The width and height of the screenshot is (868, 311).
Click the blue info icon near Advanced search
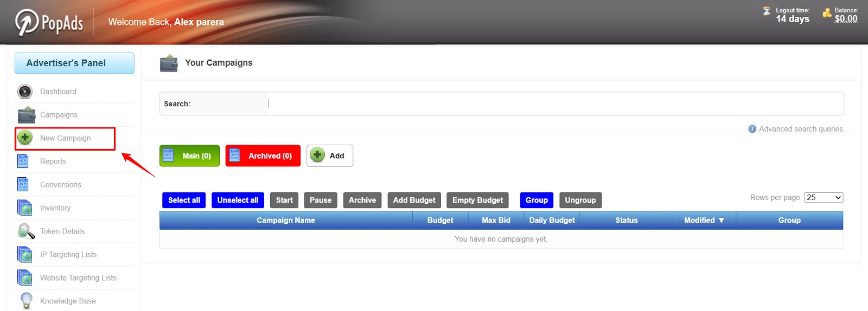(x=752, y=129)
